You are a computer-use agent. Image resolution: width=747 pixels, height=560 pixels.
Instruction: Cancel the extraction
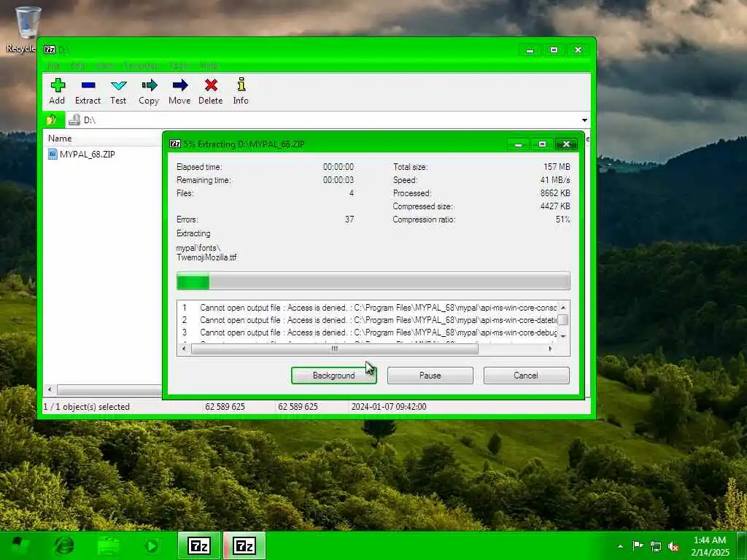click(x=527, y=376)
